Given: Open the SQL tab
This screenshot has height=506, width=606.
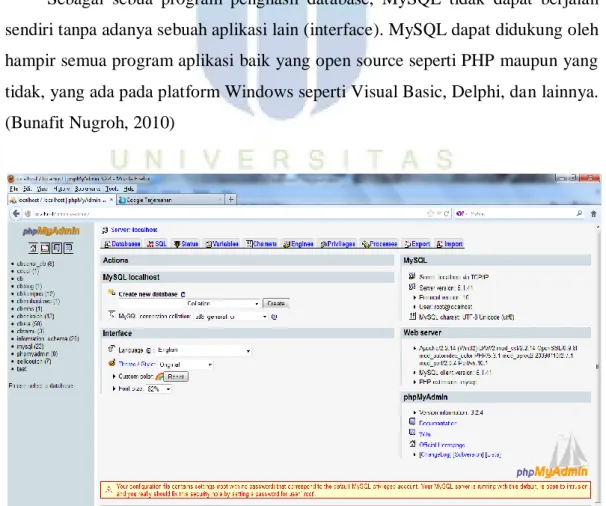Looking at the screenshot, I should (x=157, y=244).
